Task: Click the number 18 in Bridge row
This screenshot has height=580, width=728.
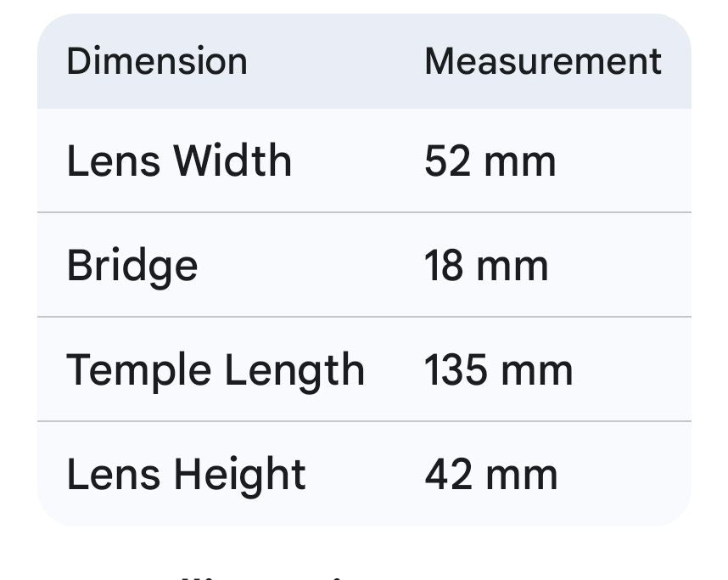Action: click(444, 266)
